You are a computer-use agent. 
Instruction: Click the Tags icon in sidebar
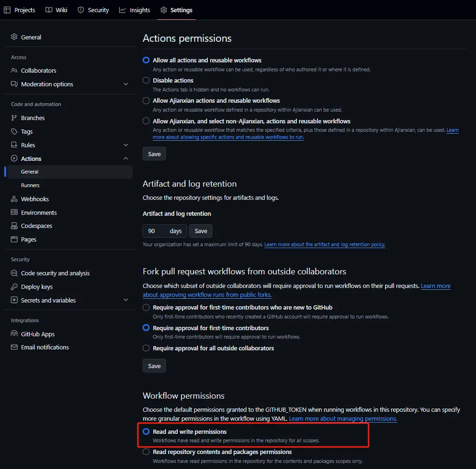click(x=14, y=132)
